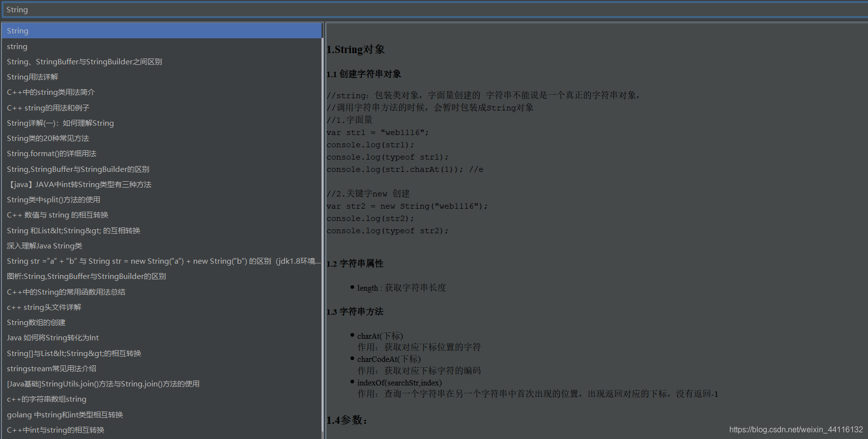Click code line 'console.log(typeof str2);'
Screen dimensions: 868x439
click(387, 231)
